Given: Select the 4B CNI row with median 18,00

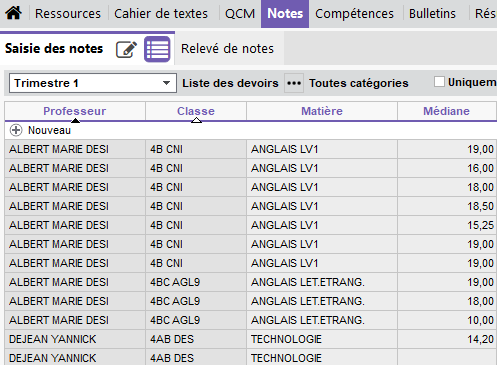Looking at the screenshot, I should pyautogui.click(x=251, y=187).
